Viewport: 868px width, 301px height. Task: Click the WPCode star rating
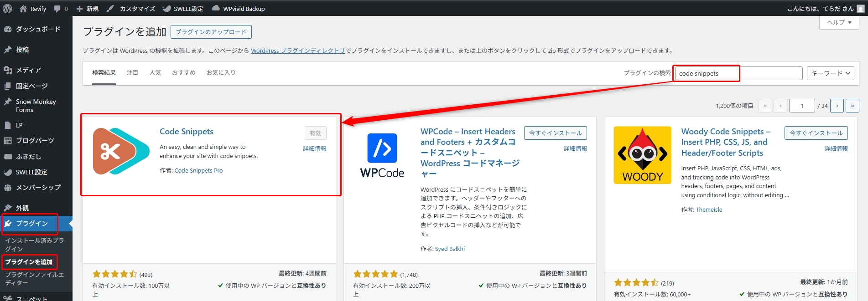point(375,274)
